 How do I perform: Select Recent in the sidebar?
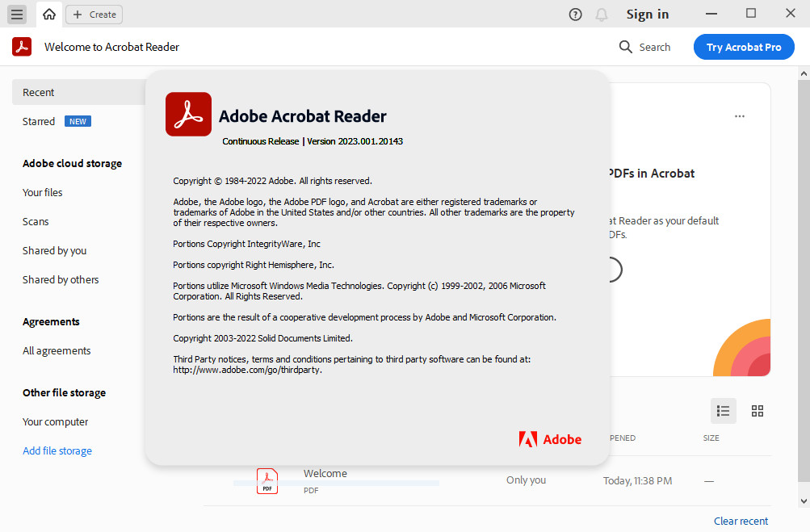(78, 92)
